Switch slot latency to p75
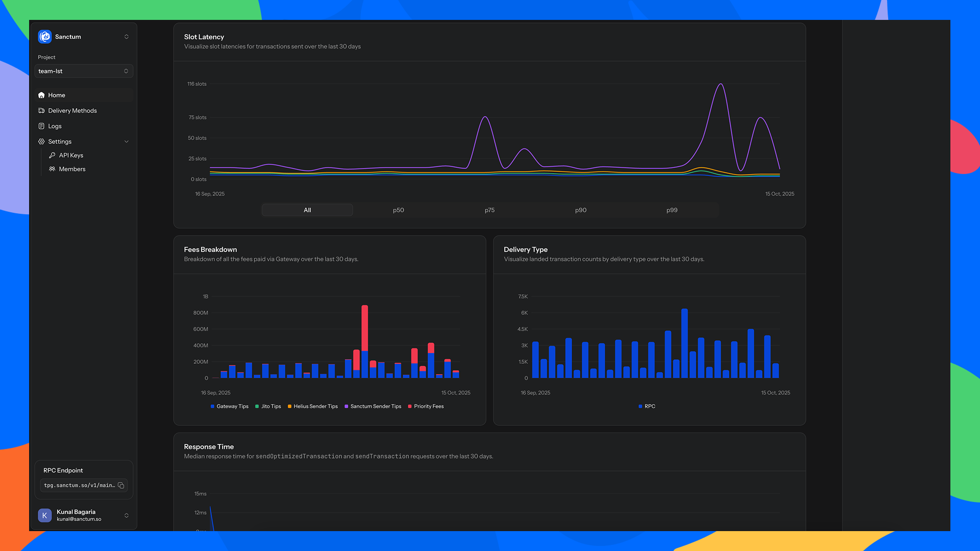 tap(489, 210)
